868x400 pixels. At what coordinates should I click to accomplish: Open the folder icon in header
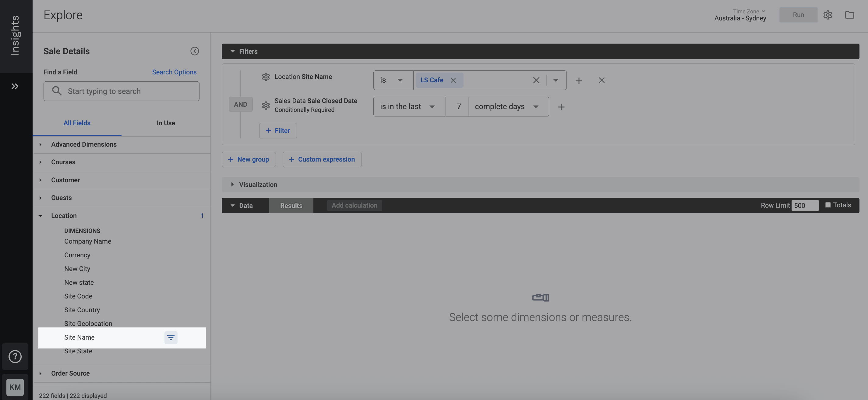(x=849, y=15)
